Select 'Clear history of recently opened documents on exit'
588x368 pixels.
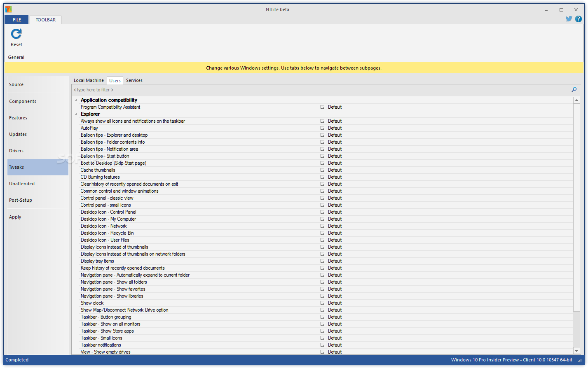click(x=129, y=184)
